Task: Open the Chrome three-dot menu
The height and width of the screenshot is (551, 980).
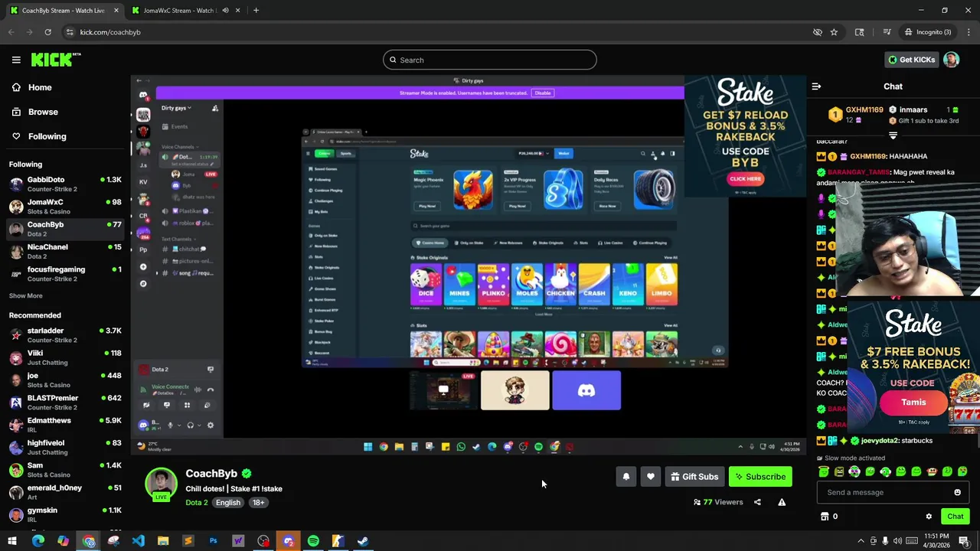Action: (x=969, y=32)
